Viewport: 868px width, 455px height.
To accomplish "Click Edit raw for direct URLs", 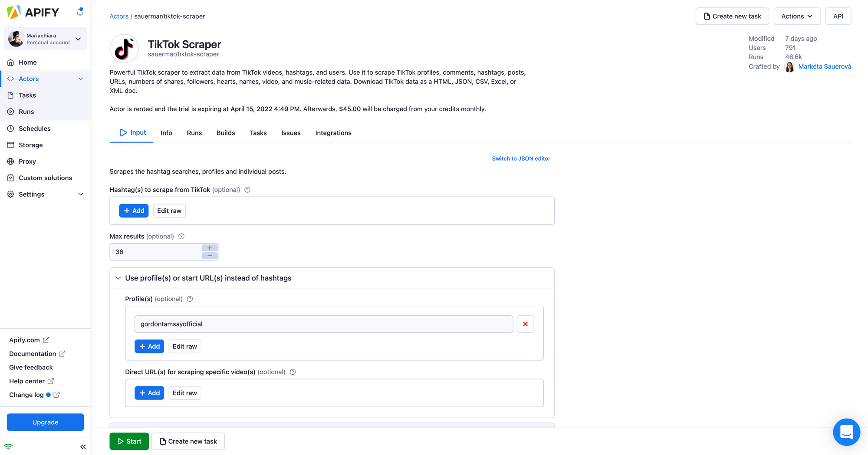I will (185, 393).
